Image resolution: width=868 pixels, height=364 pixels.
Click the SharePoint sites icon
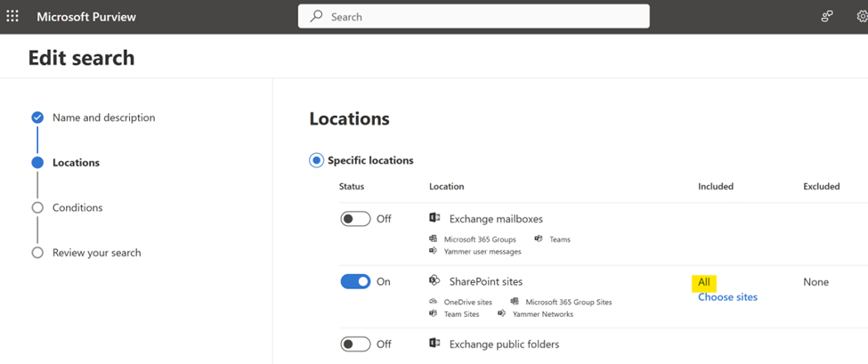point(434,281)
